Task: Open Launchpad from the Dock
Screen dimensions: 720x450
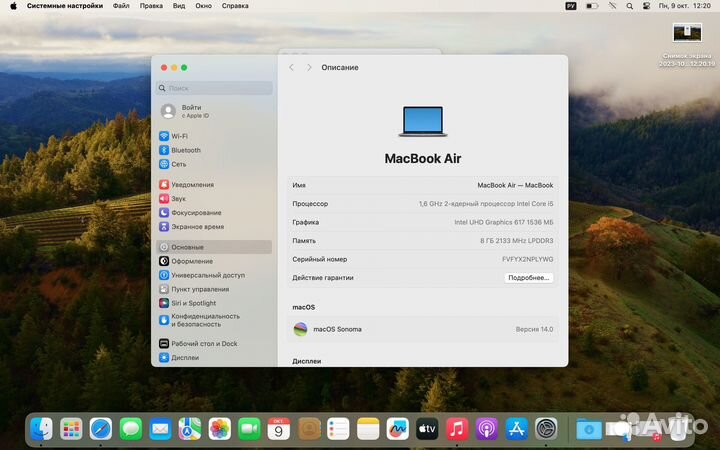Action: pos(71,429)
